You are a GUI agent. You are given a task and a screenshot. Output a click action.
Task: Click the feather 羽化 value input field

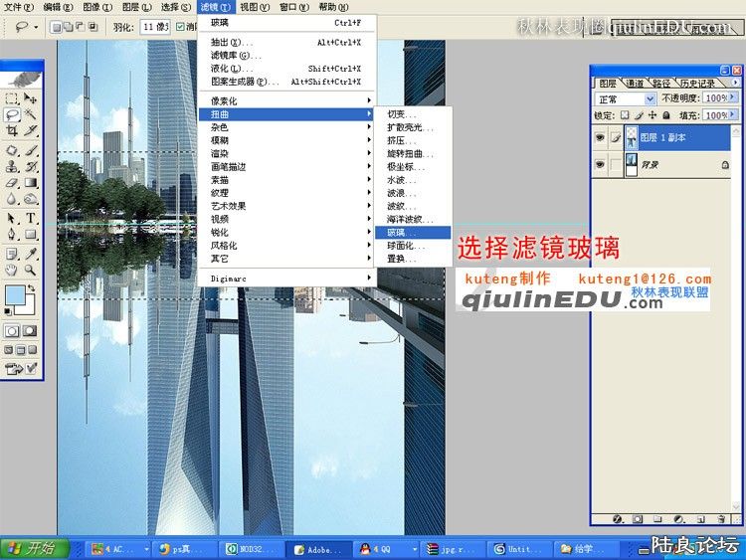pyautogui.click(x=153, y=27)
